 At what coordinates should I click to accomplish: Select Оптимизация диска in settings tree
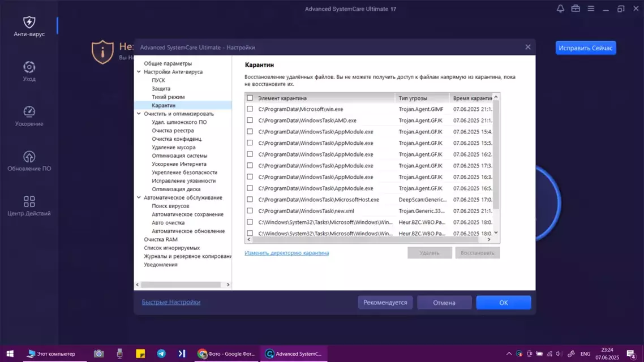click(176, 189)
